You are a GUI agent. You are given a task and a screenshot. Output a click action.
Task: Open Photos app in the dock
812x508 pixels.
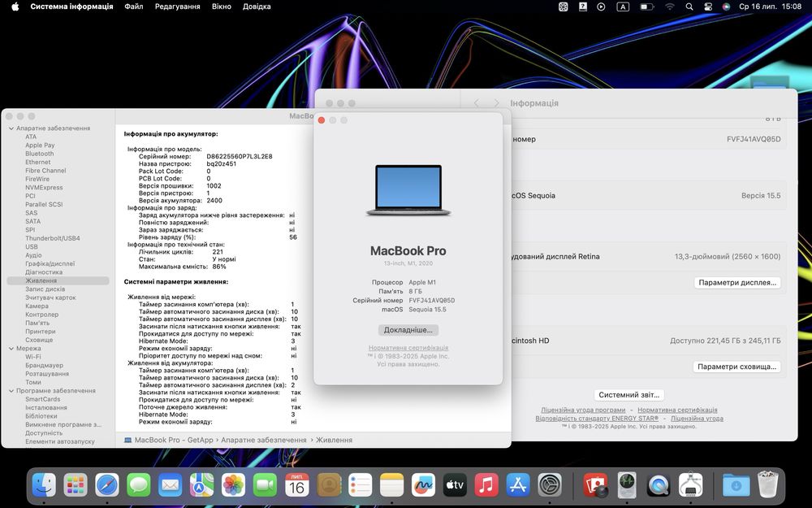(233, 486)
